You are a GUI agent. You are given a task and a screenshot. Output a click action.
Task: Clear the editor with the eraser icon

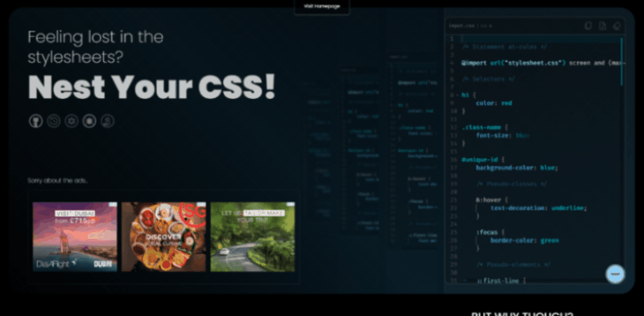pos(617,26)
